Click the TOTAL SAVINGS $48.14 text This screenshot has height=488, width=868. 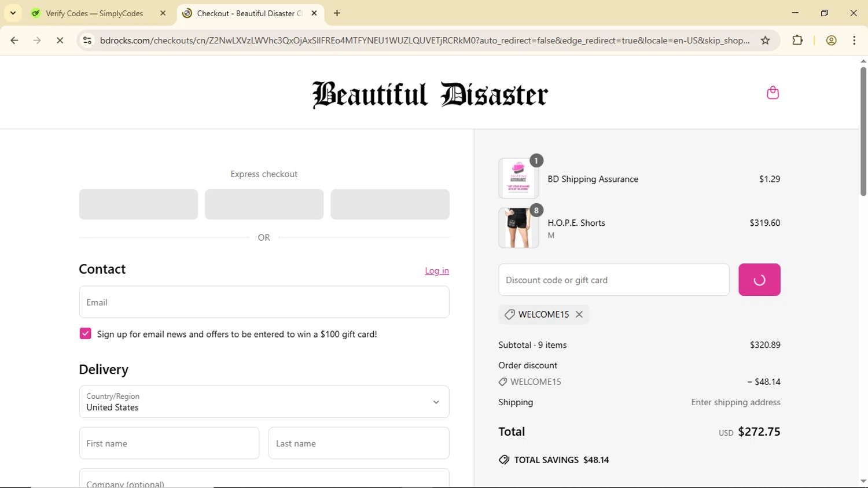point(561,460)
